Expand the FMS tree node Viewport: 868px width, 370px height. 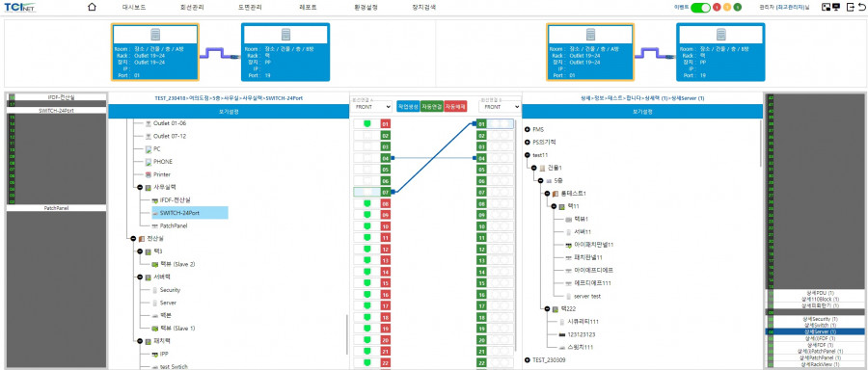(527, 129)
